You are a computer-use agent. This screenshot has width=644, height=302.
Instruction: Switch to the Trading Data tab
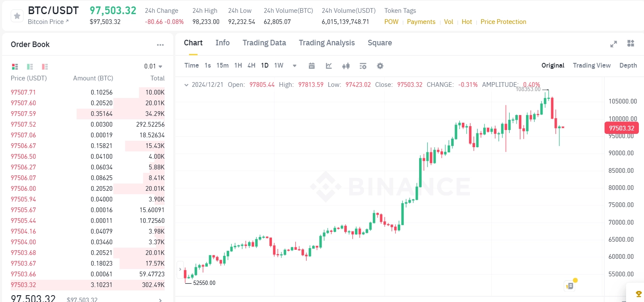coord(264,43)
